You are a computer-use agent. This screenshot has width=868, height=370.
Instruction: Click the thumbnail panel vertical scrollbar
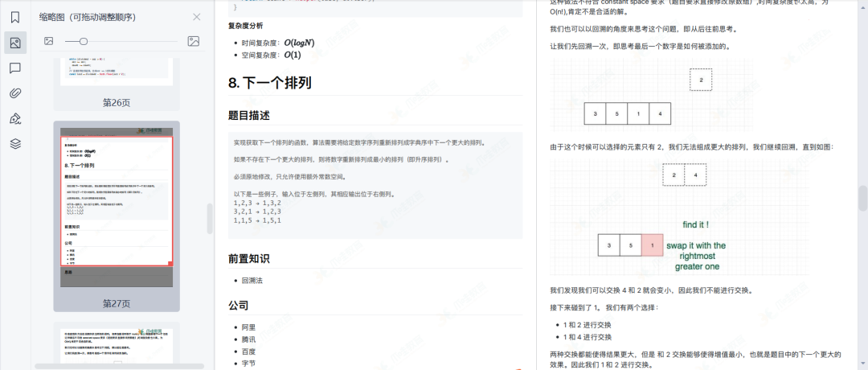(x=210, y=219)
